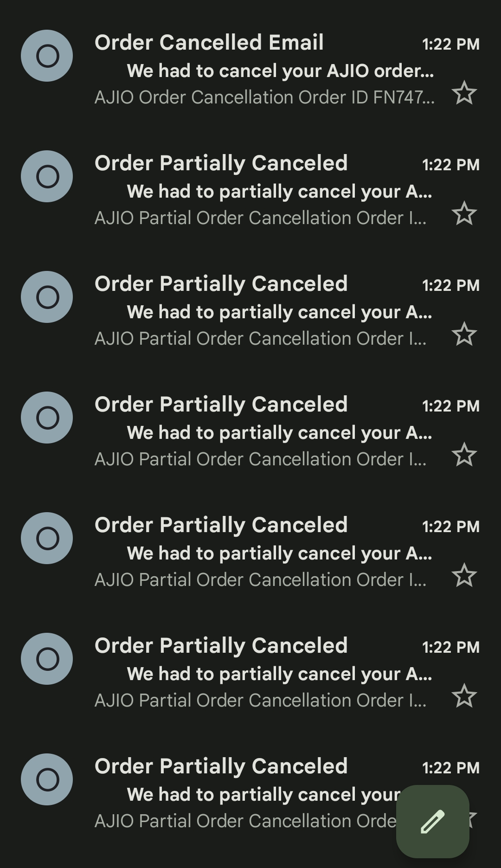Select avatar of last Partially Canceled email
501x868 pixels.
[x=47, y=779]
